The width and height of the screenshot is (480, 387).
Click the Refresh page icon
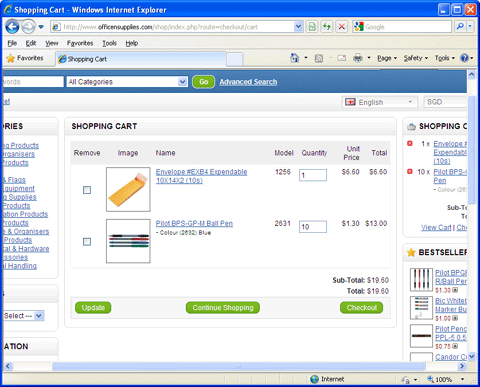327,27
